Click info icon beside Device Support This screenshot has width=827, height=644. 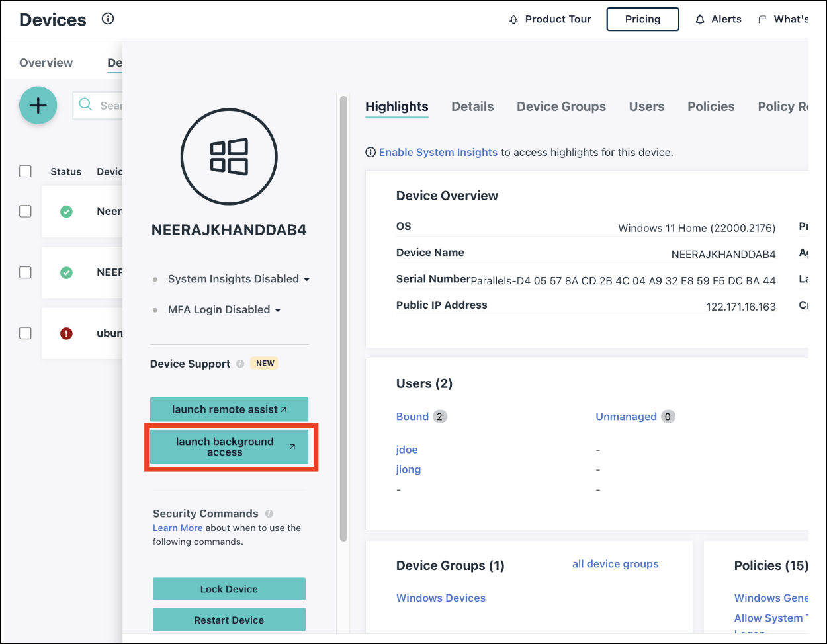240,364
